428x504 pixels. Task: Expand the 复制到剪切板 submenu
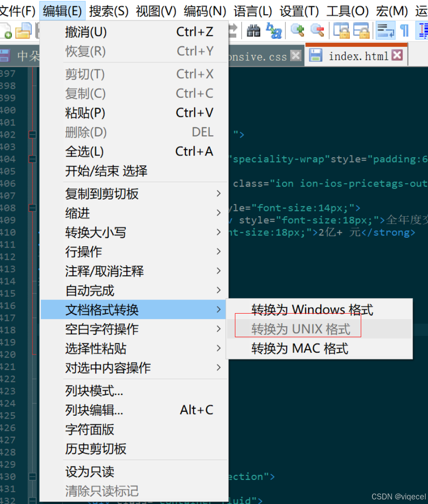[x=134, y=194]
